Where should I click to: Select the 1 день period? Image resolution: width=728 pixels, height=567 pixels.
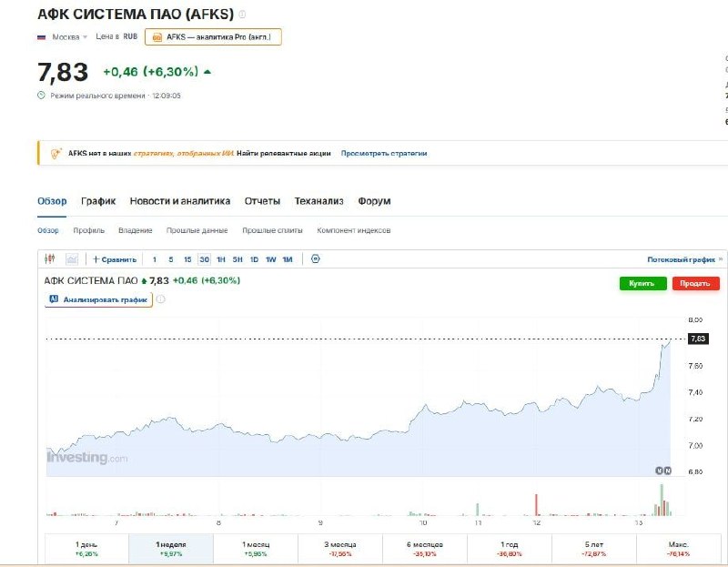pos(86,549)
